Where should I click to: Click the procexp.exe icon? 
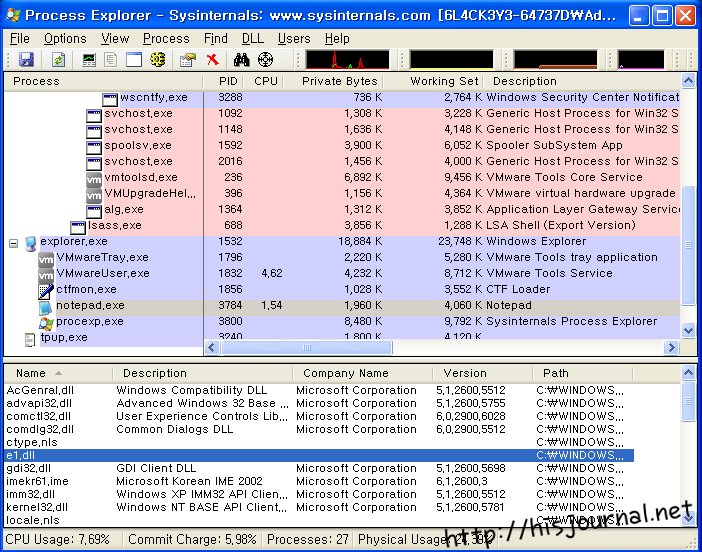[46, 323]
